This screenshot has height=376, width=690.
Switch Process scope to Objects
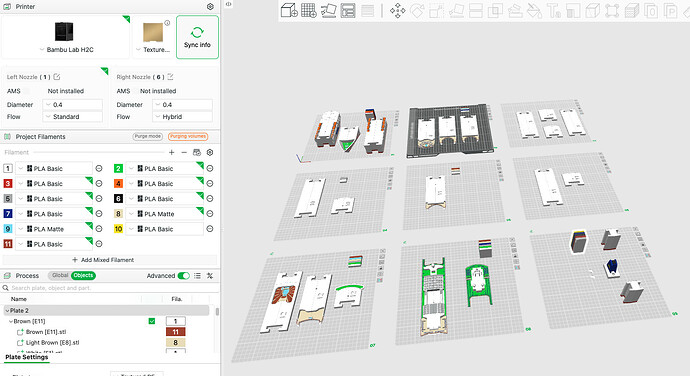tap(83, 276)
